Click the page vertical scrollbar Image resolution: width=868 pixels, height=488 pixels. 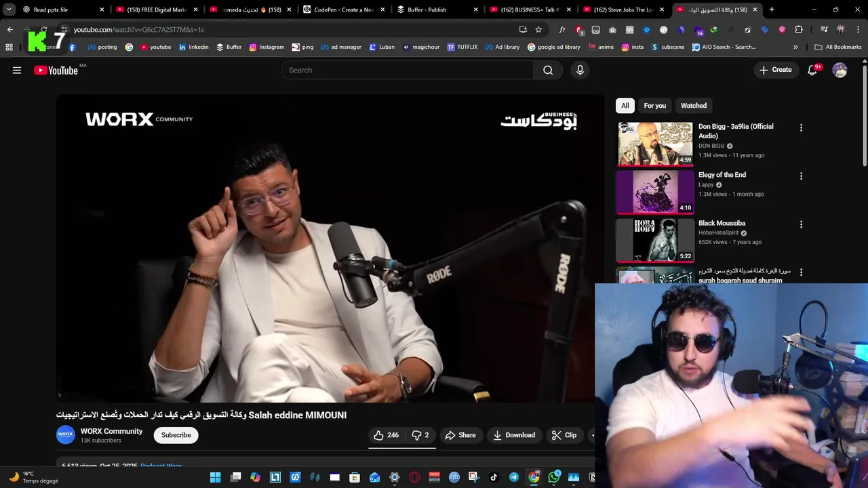tap(865, 115)
